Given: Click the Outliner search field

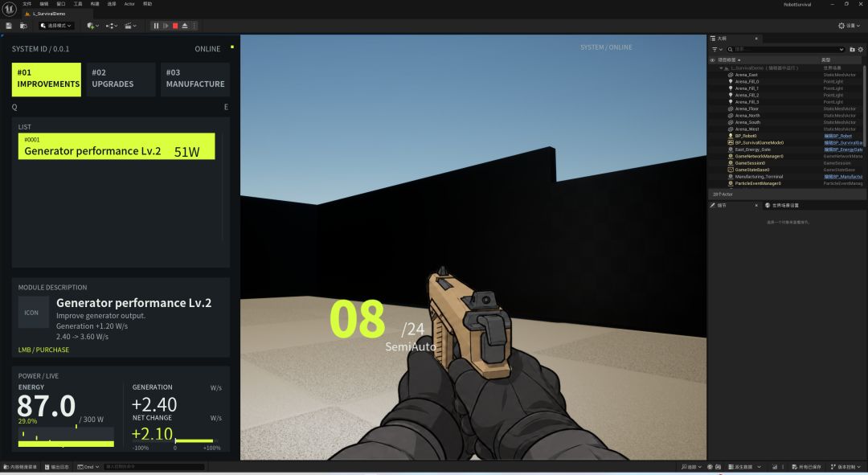Looking at the screenshot, I should [x=786, y=49].
